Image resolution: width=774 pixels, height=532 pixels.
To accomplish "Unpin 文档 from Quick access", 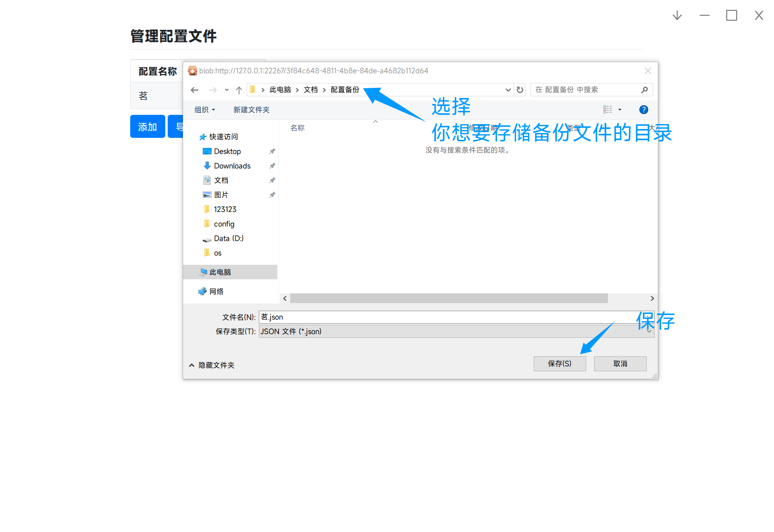I will tap(272, 180).
